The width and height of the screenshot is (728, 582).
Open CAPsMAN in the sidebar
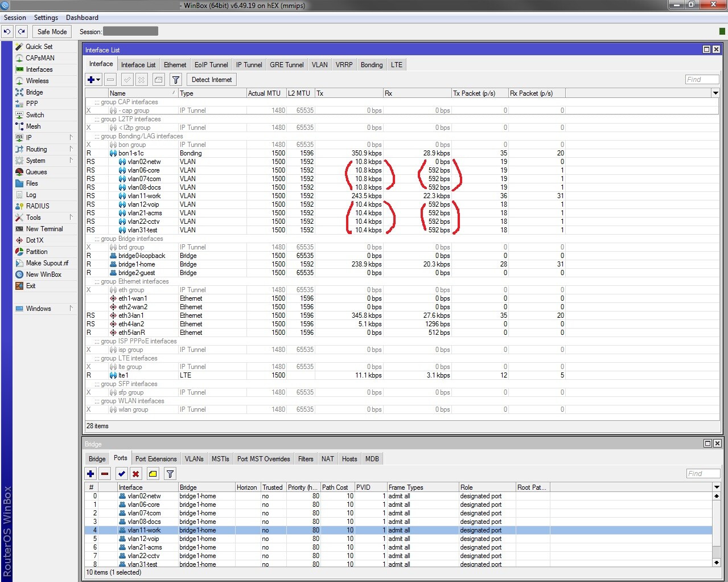pyautogui.click(x=40, y=58)
